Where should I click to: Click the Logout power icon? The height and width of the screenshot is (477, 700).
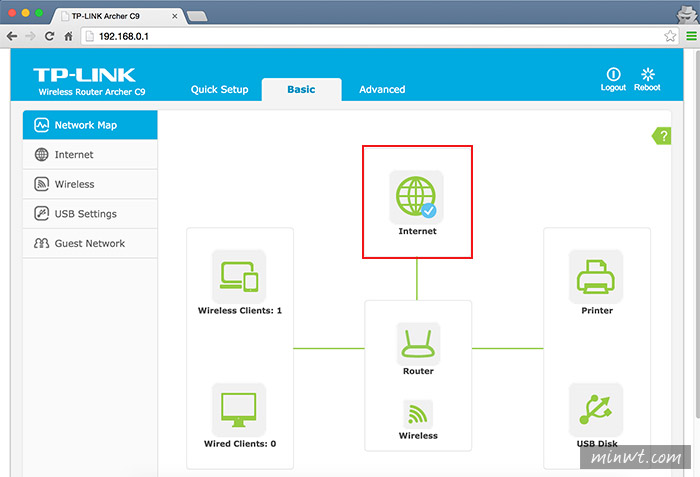pyautogui.click(x=613, y=74)
